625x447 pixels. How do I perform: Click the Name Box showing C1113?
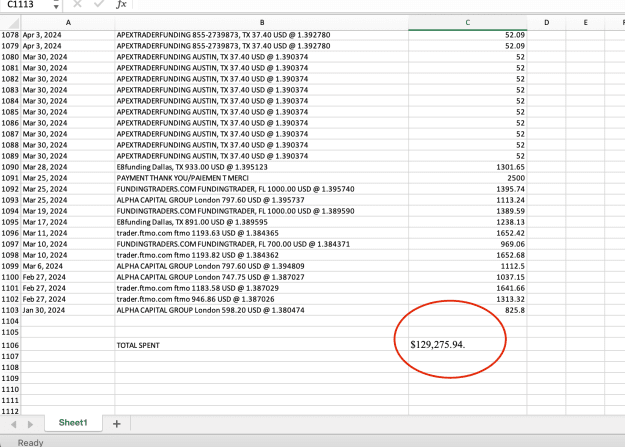[26, 5]
